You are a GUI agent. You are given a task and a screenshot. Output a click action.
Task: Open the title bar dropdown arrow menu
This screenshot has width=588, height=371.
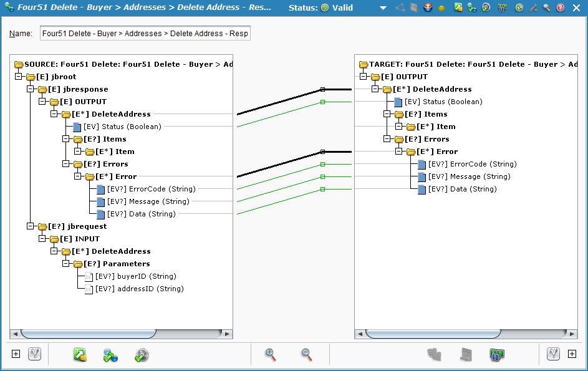click(x=382, y=8)
